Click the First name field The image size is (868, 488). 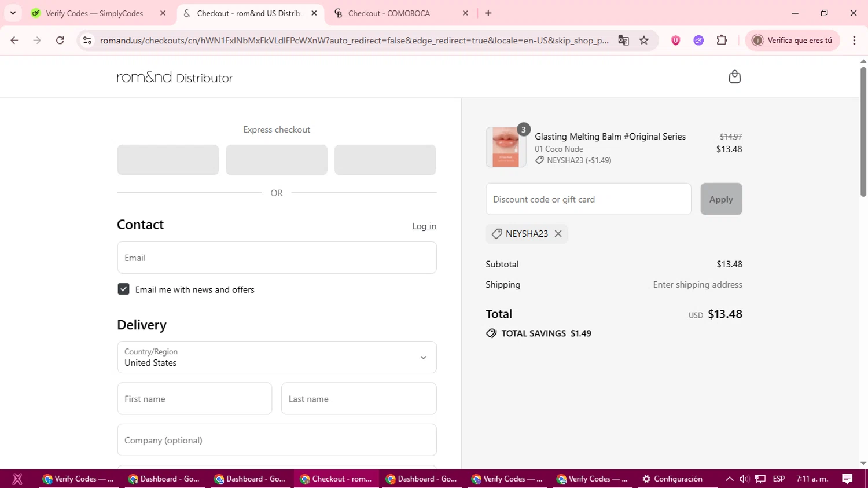pos(194,399)
